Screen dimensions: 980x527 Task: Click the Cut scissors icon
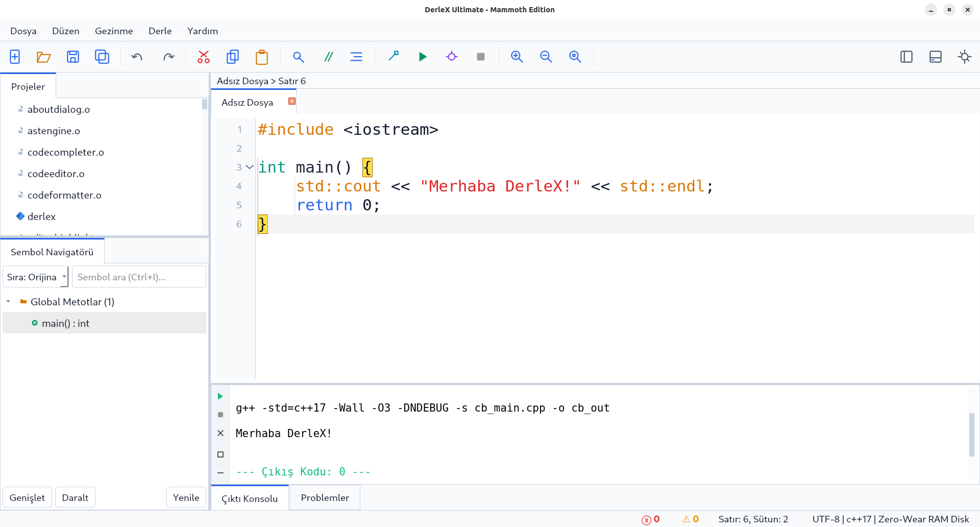(204, 57)
